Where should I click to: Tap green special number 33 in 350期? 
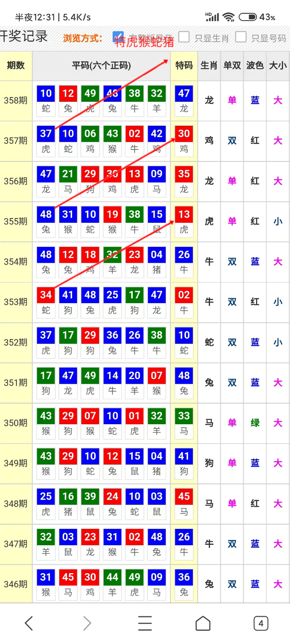coord(184,416)
